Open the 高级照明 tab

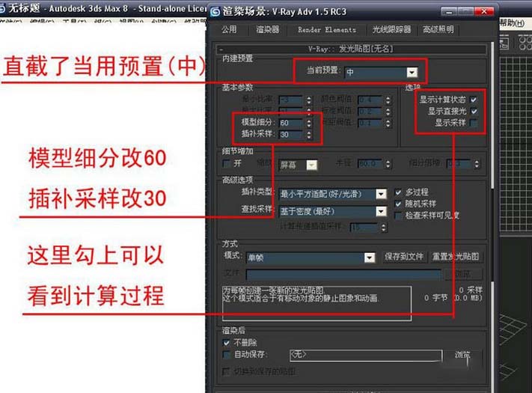click(438, 29)
